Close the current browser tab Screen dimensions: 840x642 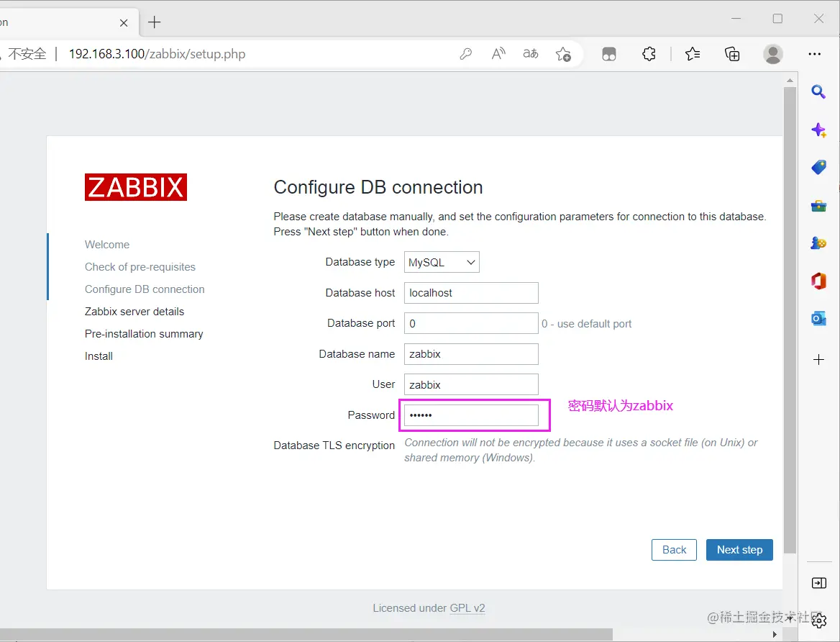pyautogui.click(x=124, y=22)
